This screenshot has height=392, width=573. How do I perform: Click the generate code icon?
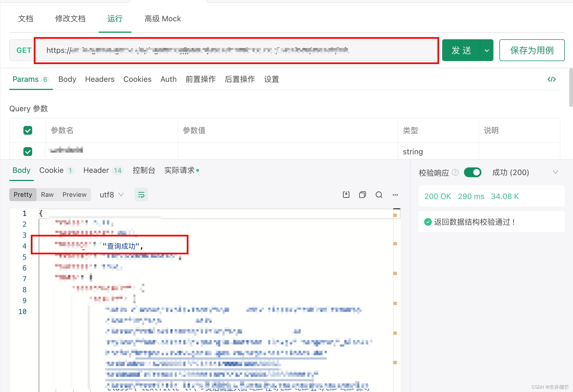[551, 79]
